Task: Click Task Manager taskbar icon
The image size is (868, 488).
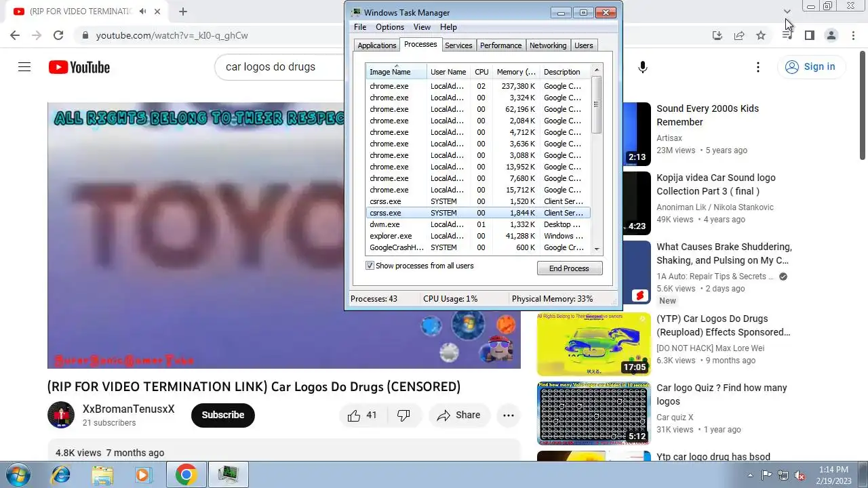Action: click(229, 474)
